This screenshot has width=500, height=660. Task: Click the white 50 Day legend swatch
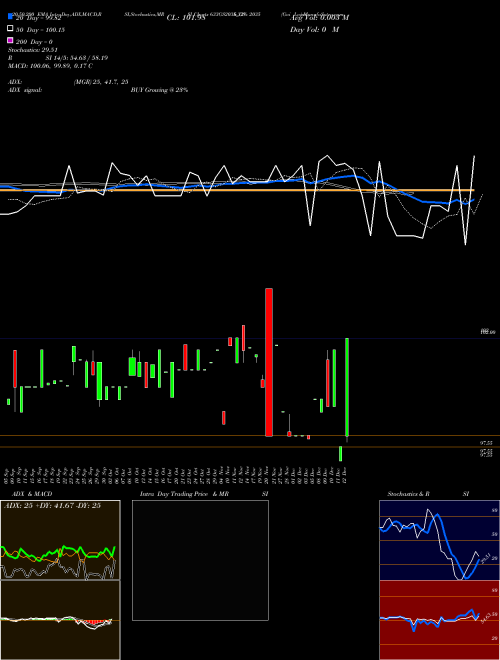pyautogui.click(x=10, y=29)
